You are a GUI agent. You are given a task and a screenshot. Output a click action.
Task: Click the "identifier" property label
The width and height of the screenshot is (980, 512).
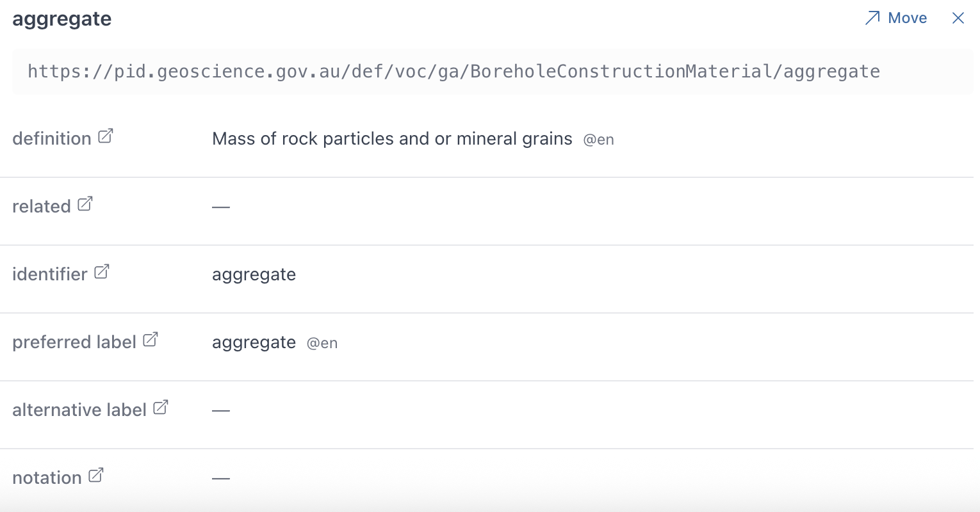pos(50,275)
